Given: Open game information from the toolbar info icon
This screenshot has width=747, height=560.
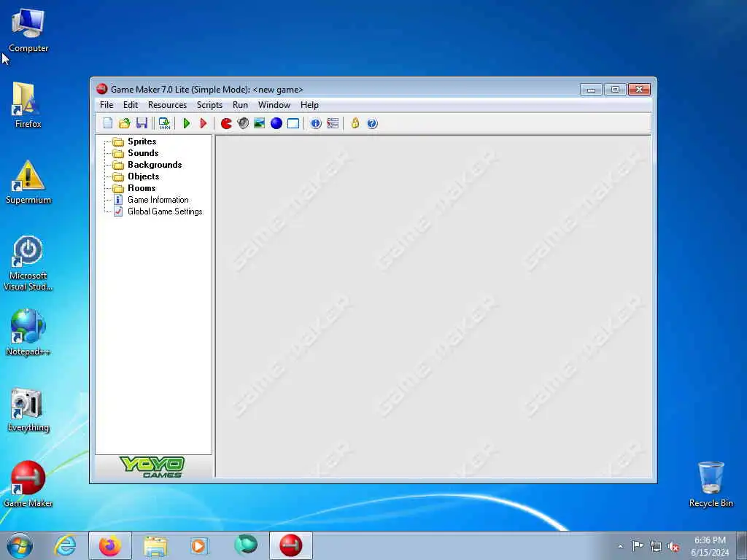Looking at the screenshot, I should click(315, 123).
